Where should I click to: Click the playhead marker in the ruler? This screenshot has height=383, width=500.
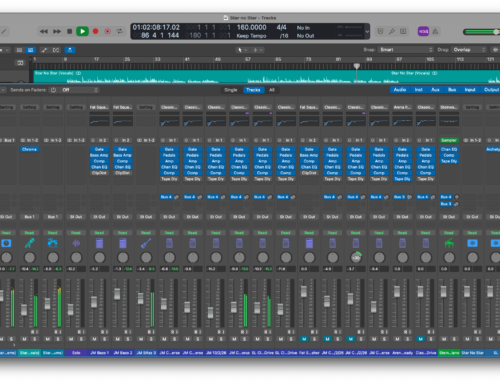tap(357, 66)
